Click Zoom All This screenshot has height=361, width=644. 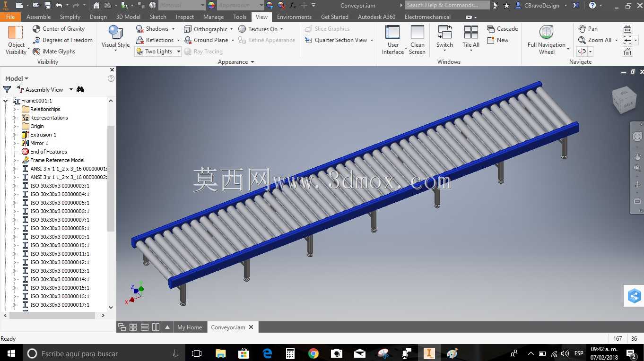595,40
